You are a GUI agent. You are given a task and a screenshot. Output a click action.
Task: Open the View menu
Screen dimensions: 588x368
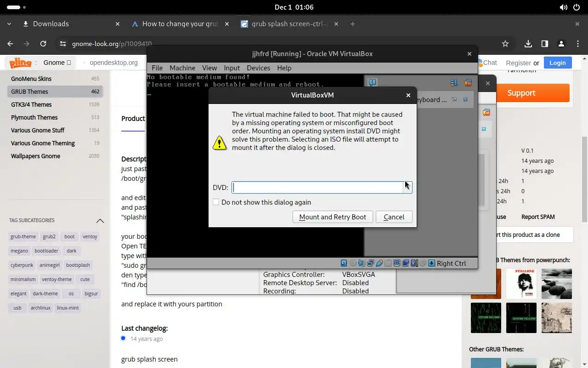click(x=209, y=68)
